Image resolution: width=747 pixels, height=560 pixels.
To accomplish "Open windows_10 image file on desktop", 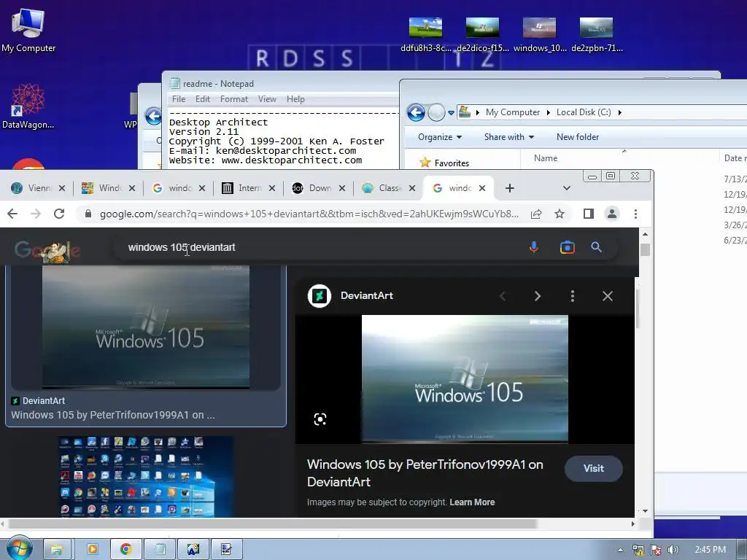I will [540, 34].
